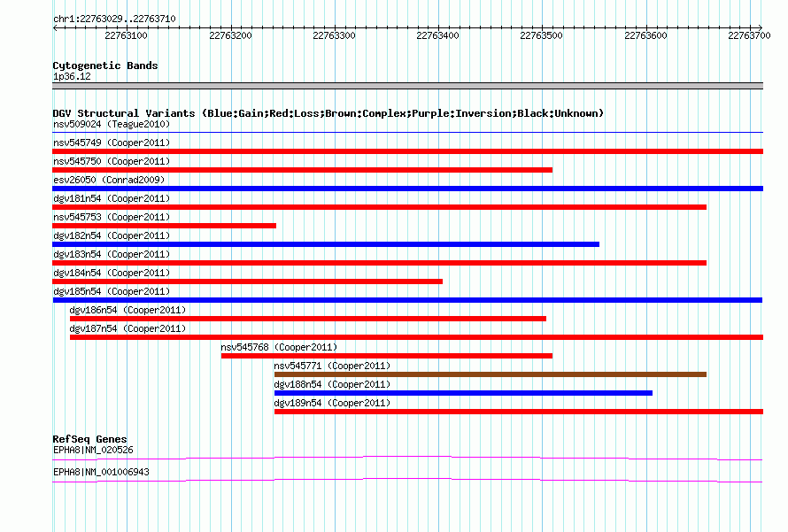Click the left arrow end of the ruler
This screenshot has width=788, height=532.
(55, 28)
